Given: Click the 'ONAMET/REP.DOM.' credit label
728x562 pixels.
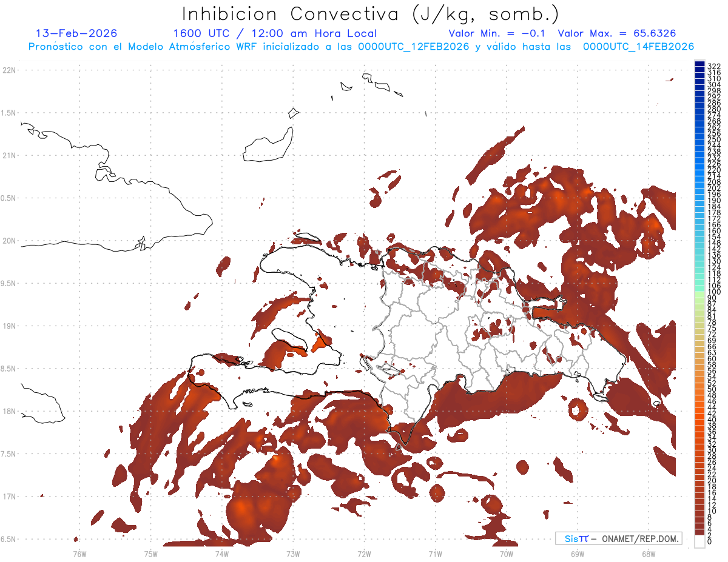Looking at the screenshot, I should click(x=641, y=538).
